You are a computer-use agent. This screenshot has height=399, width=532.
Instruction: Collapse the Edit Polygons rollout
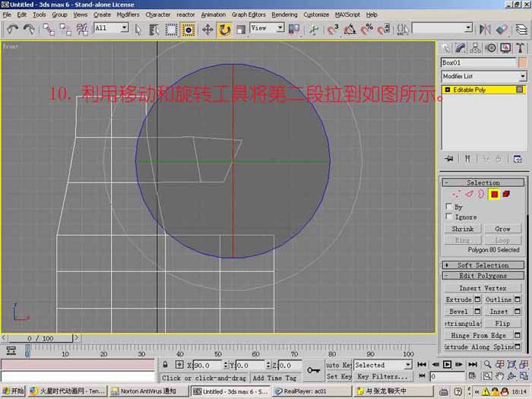tap(483, 275)
